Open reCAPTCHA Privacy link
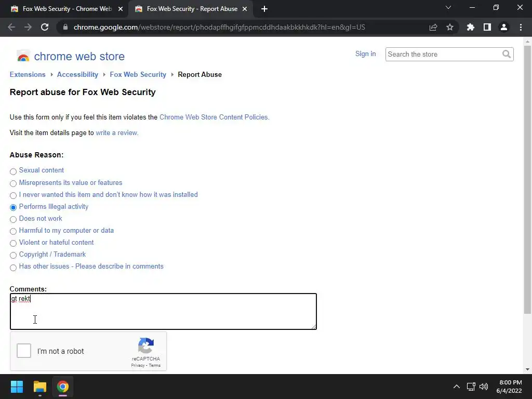 pyautogui.click(x=138, y=365)
